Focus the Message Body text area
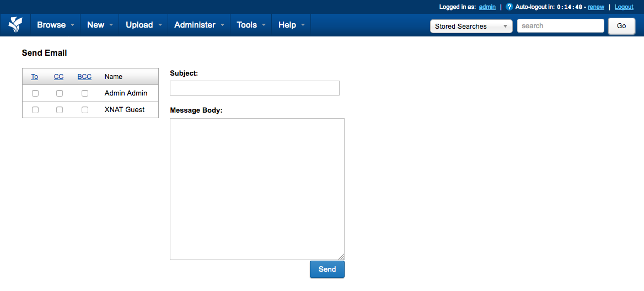This screenshot has width=644, height=291. (257, 189)
